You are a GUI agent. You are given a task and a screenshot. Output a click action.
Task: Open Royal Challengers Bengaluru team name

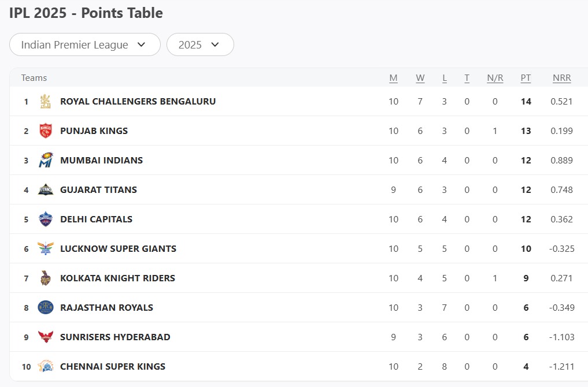(x=138, y=101)
